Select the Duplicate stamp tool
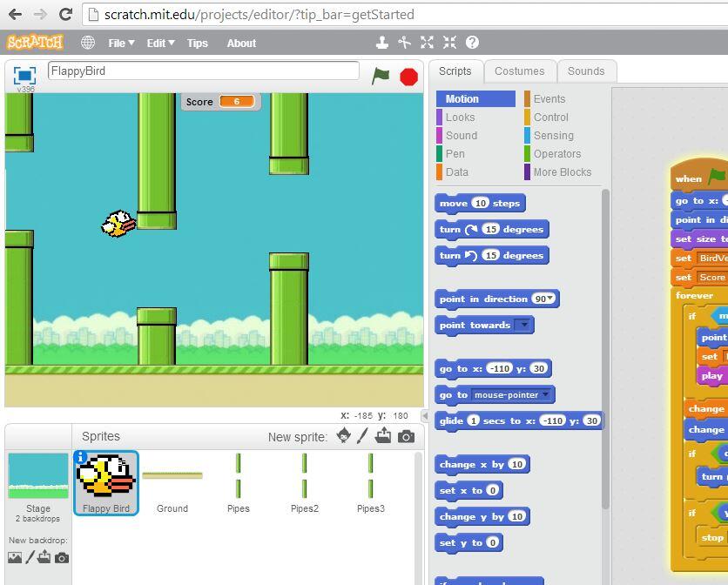Image resolution: width=728 pixels, height=585 pixels. click(x=382, y=43)
